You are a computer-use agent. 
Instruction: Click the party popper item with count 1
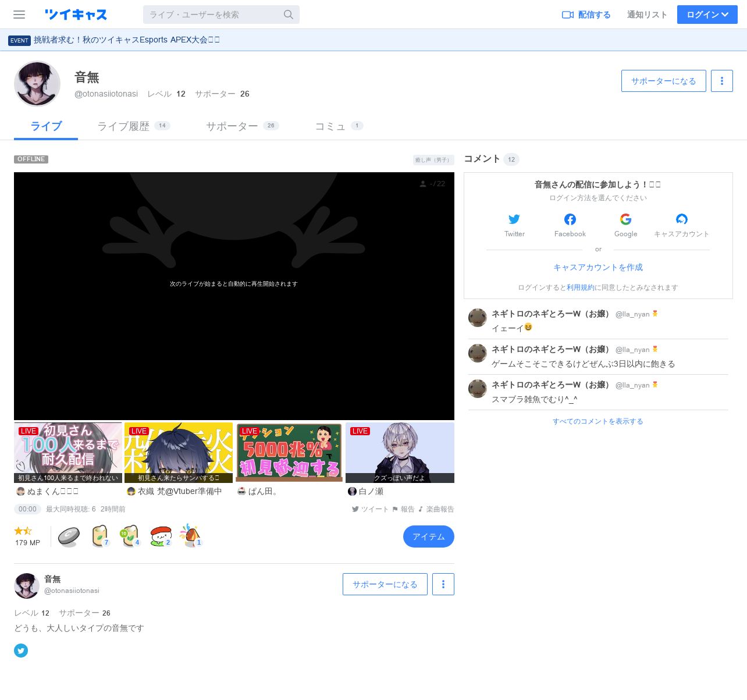point(190,535)
